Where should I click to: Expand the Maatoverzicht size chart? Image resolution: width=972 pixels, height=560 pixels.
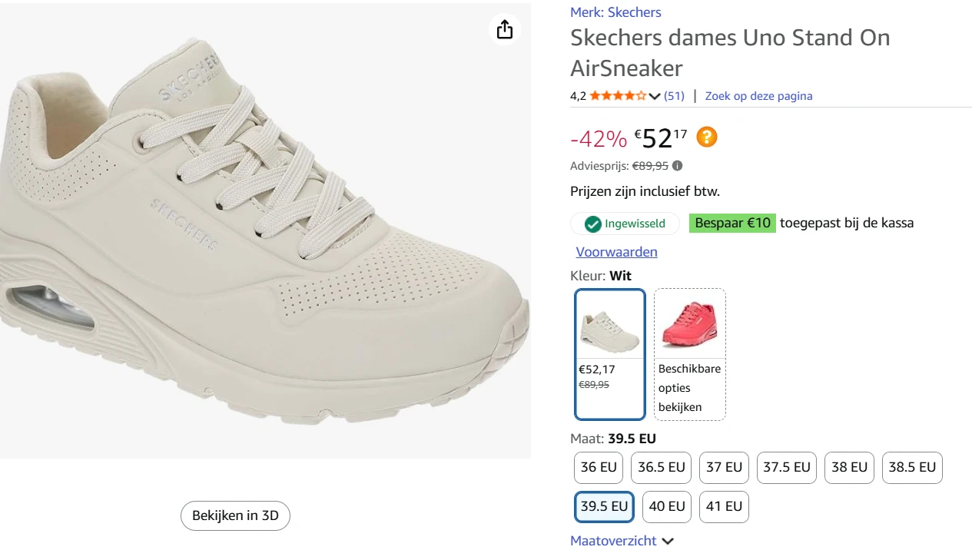click(x=622, y=541)
